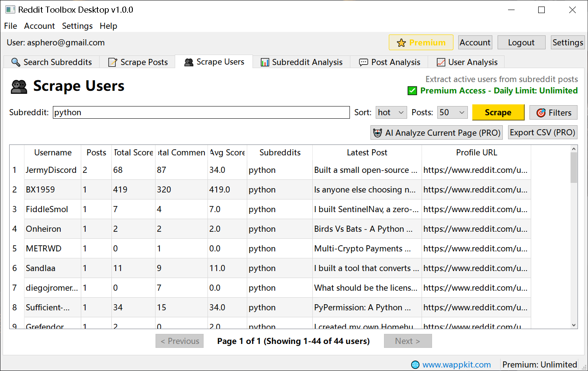Click the 'Birds Vs Bats - A Python' post cell
This screenshot has height=371, width=588.
367,229
